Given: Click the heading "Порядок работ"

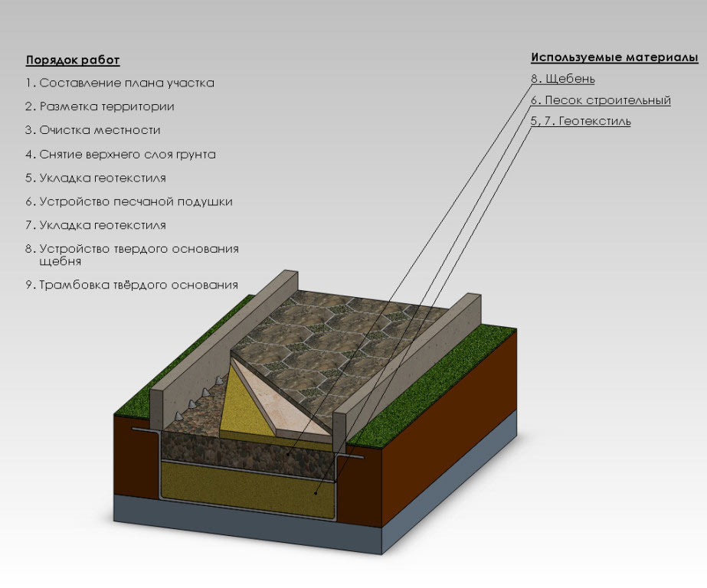Looking at the screenshot, I should tap(73, 60).
